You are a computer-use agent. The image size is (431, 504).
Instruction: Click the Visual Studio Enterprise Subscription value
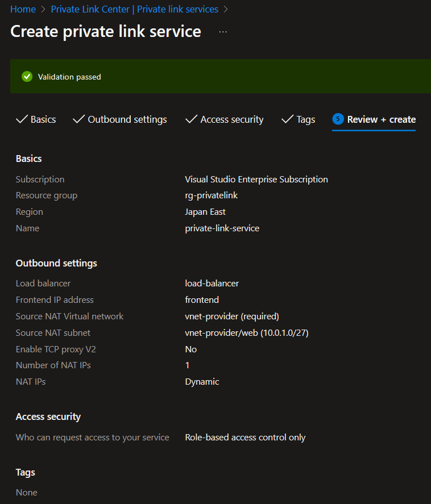(x=256, y=179)
